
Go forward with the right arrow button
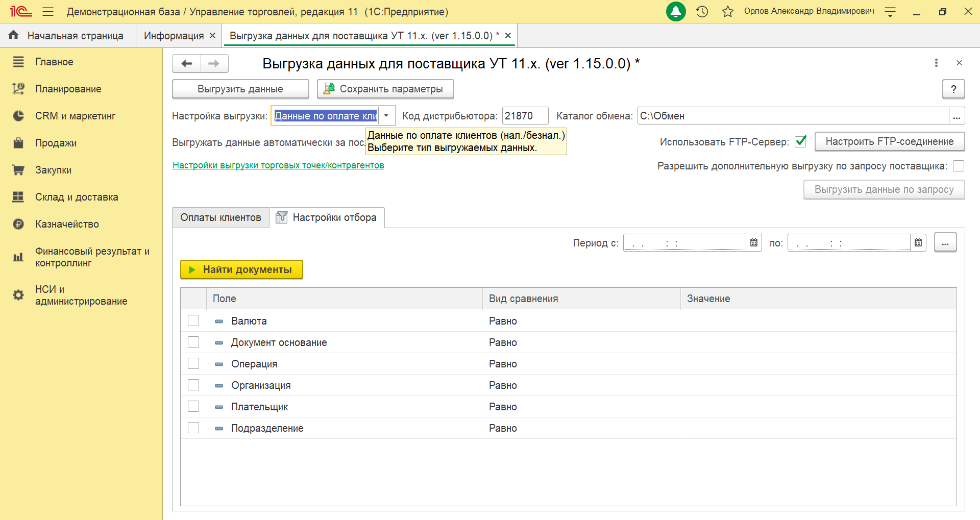[x=214, y=63]
